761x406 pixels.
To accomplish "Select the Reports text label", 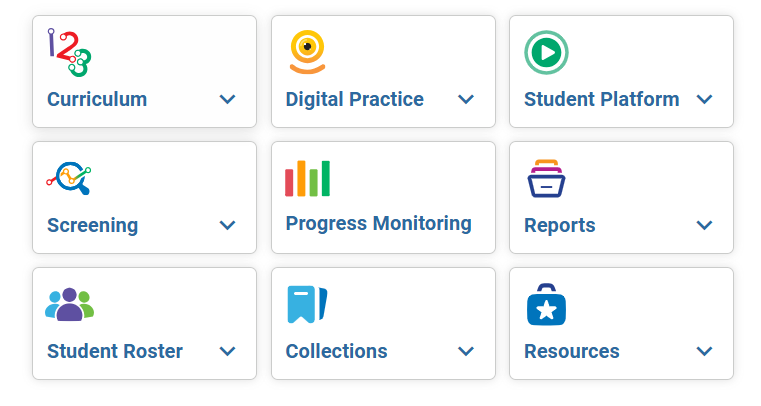I will click(x=560, y=226).
